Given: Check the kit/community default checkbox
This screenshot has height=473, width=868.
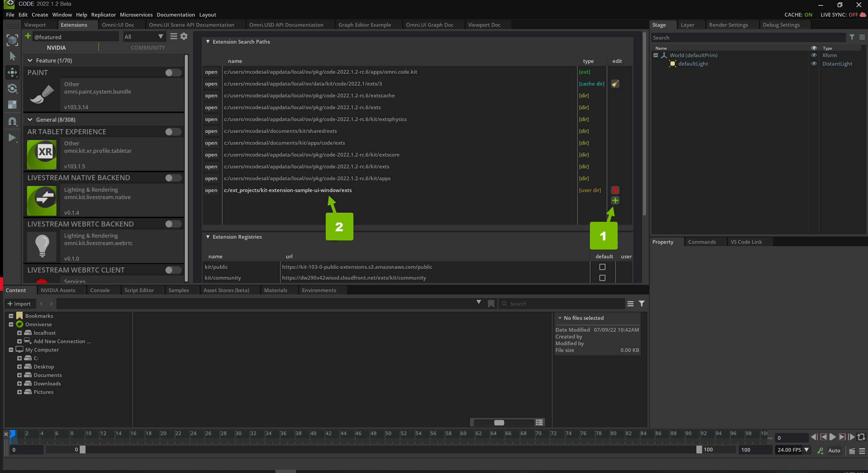Looking at the screenshot, I should pos(602,278).
